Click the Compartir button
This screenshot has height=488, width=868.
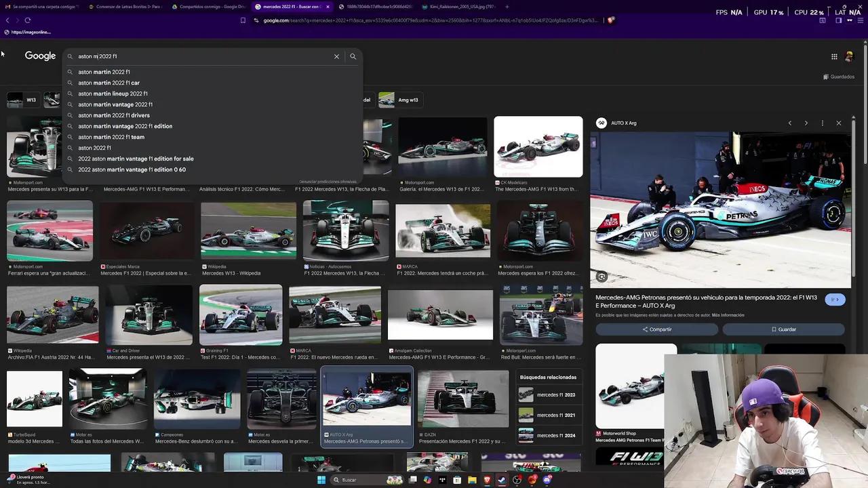tap(656, 329)
